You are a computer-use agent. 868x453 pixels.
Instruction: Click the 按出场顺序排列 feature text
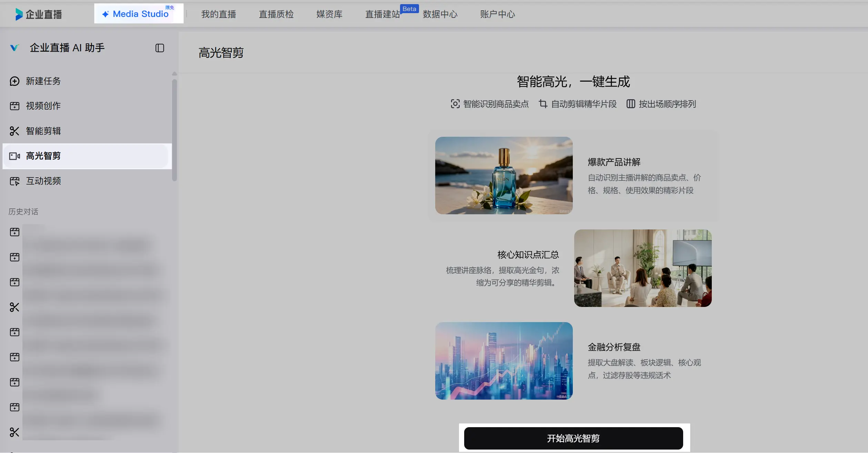(x=667, y=104)
